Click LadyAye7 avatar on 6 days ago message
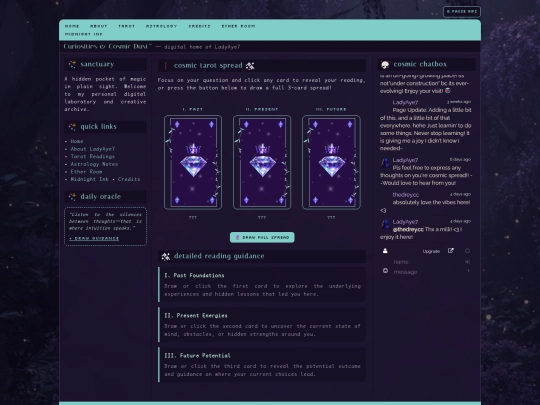540x405 pixels. pos(385,162)
